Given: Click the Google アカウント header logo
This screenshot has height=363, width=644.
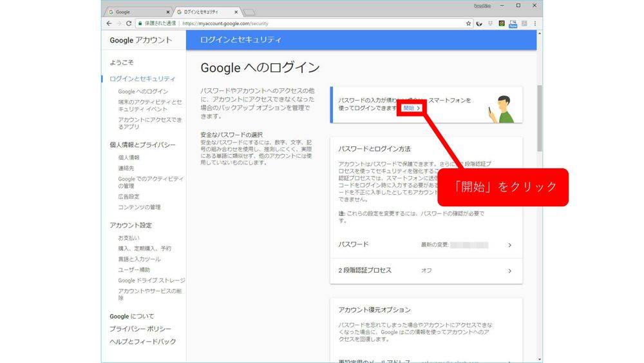Looking at the screenshot, I should point(141,40).
